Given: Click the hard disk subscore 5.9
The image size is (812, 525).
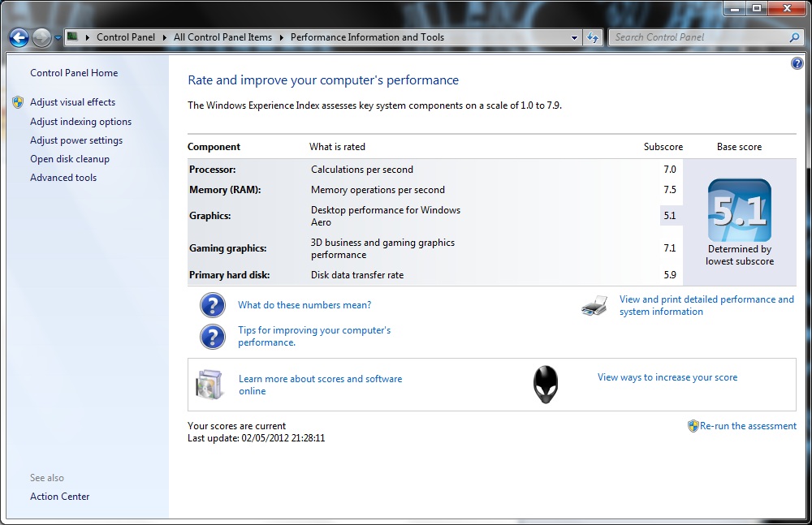Looking at the screenshot, I should click(670, 275).
